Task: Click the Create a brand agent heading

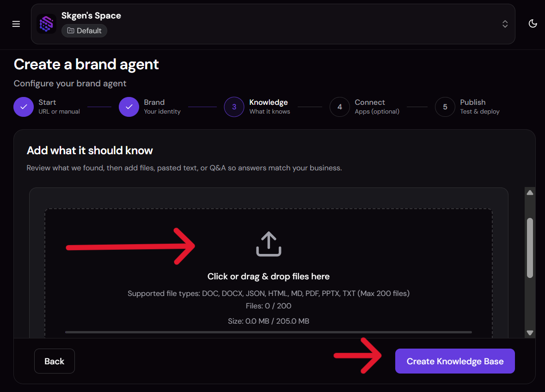Action: coord(86,64)
